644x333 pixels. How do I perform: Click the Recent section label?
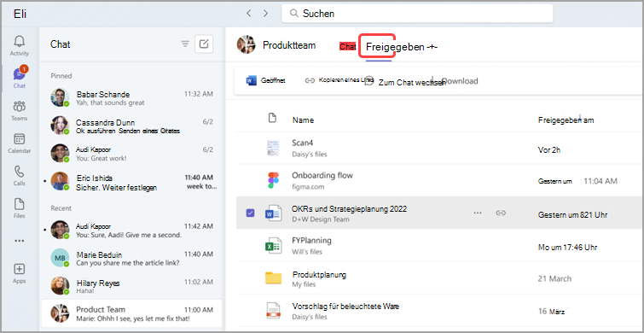[x=61, y=208]
